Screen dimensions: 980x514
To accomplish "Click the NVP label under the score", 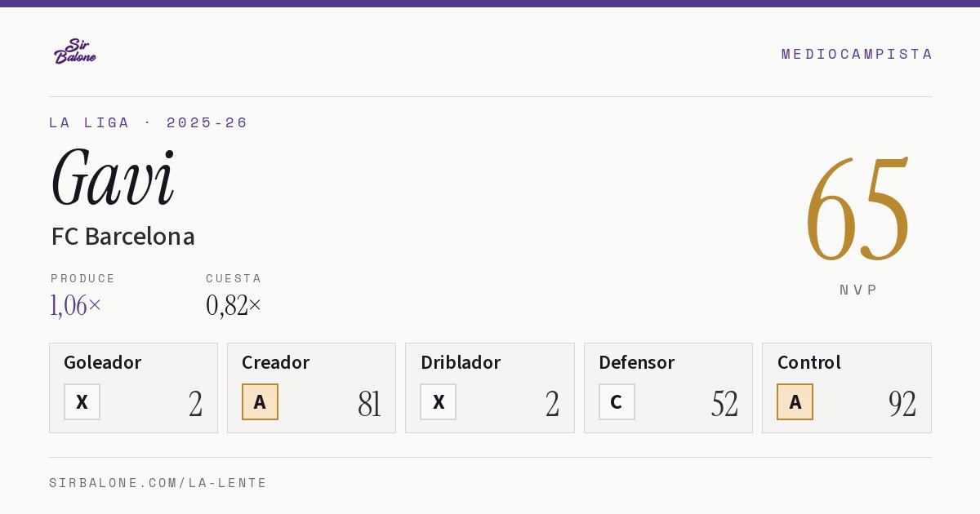I will pos(858,290).
